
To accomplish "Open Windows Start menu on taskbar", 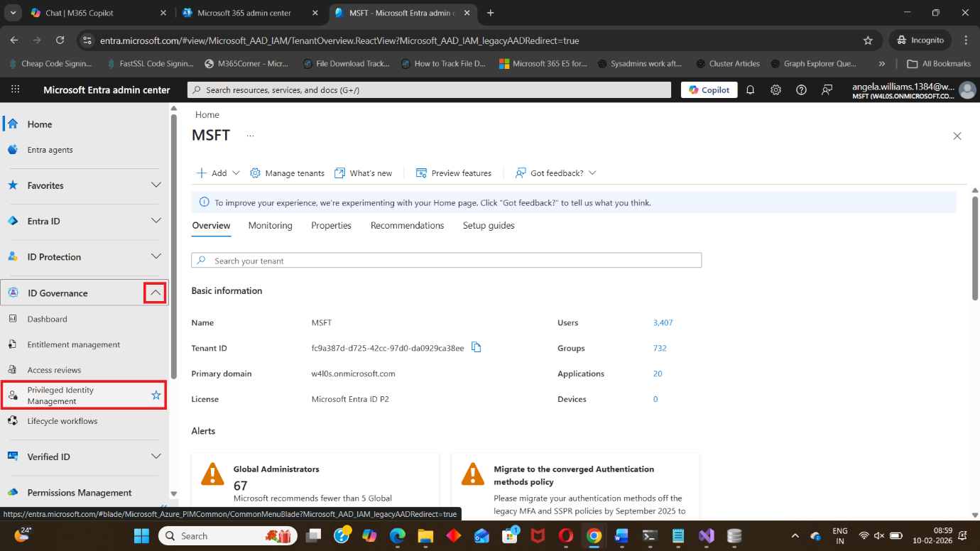I will point(141,535).
